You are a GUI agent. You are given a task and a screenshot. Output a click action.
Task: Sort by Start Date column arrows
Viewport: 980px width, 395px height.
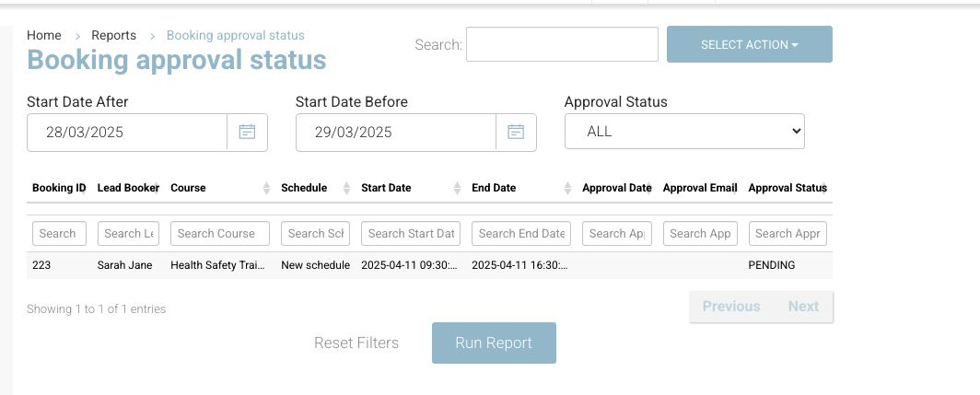click(x=457, y=188)
